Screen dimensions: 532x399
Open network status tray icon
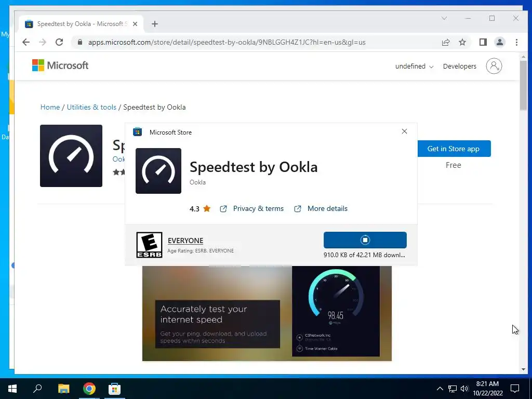453,389
